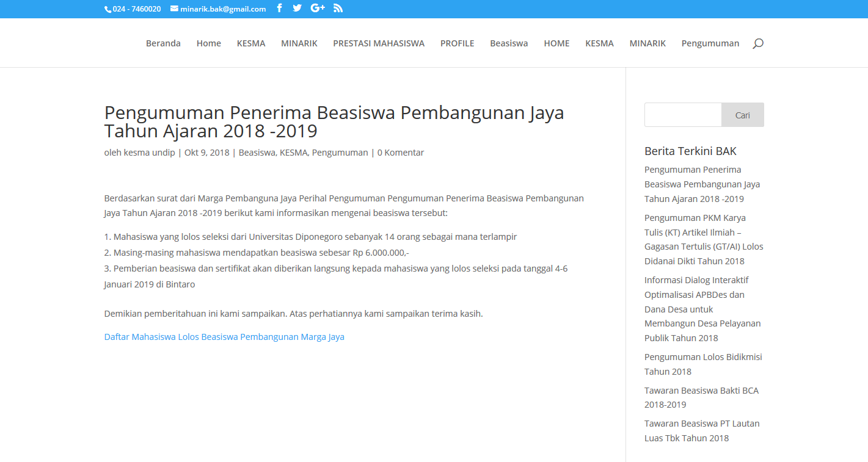Open the Google+ social icon
Viewport: 868px width, 462px height.
coord(318,8)
